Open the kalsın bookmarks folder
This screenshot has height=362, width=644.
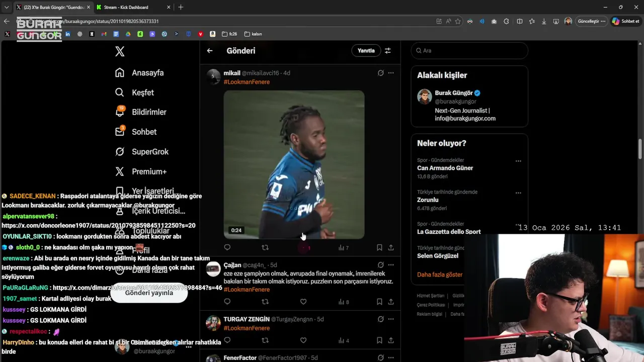click(253, 34)
